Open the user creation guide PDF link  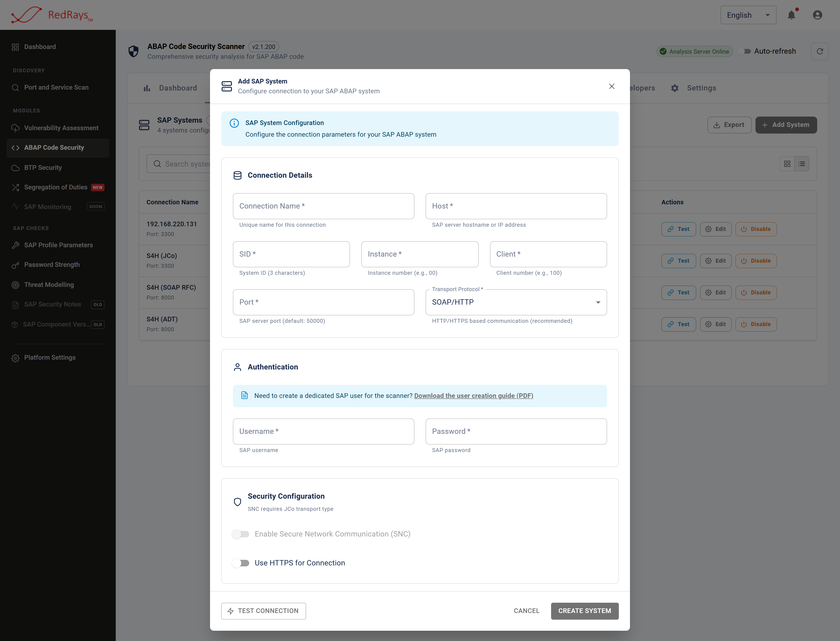(474, 396)
